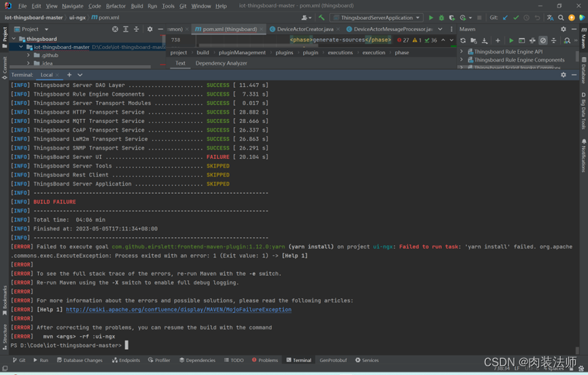
Task: Run ThingsboardServerApplication with the green play icon
Action: click(x=430, y=18)
